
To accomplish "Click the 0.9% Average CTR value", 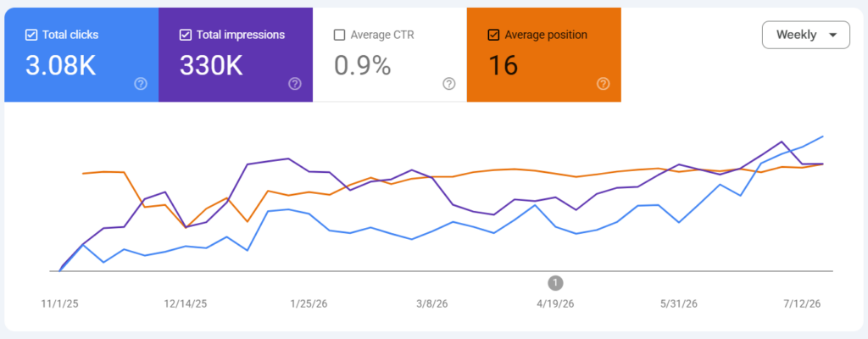I will tap(363, 65).
